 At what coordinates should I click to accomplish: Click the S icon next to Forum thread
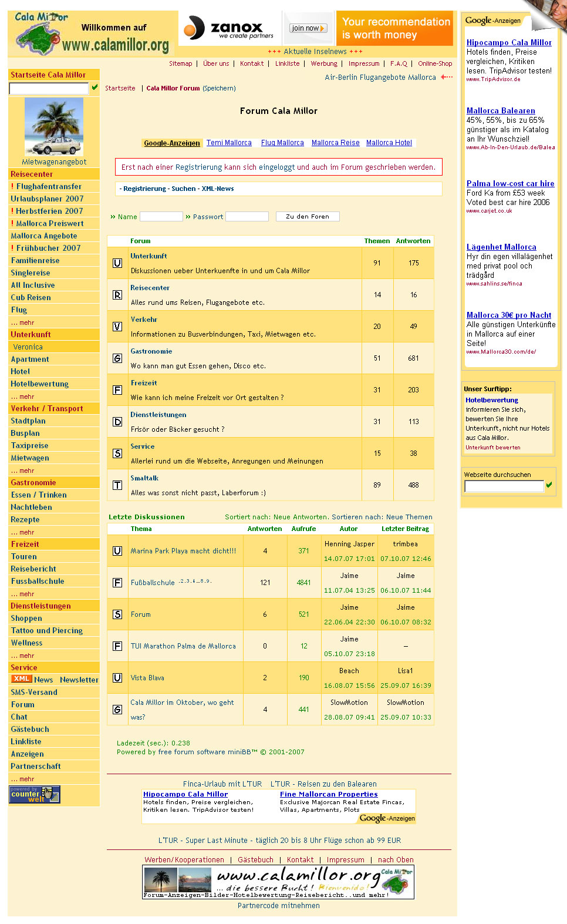pos(117,614)
